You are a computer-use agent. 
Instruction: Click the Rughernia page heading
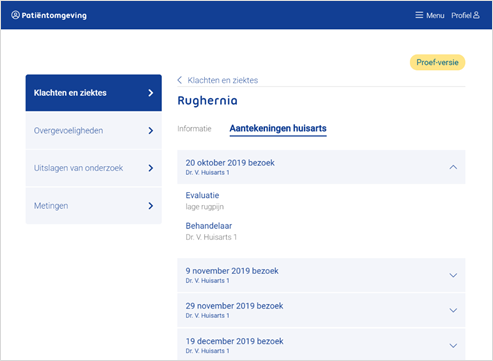pyautogui.click(x=207, y=101)
